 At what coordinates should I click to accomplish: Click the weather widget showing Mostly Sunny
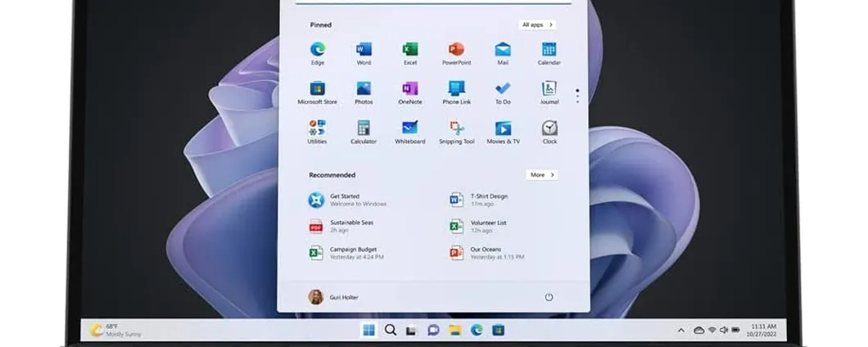coord(115,331)
